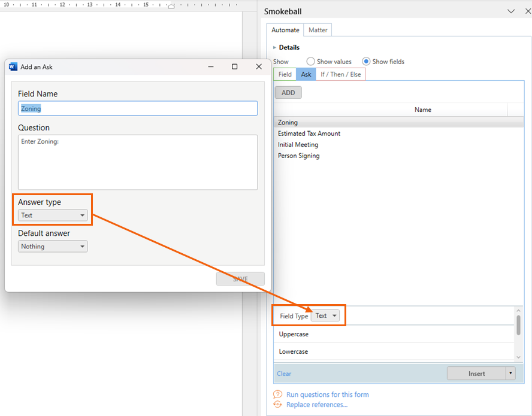Click the format list scrollbar thumb
This screenshot has width=532, height=416.
(x=518, y=325)
